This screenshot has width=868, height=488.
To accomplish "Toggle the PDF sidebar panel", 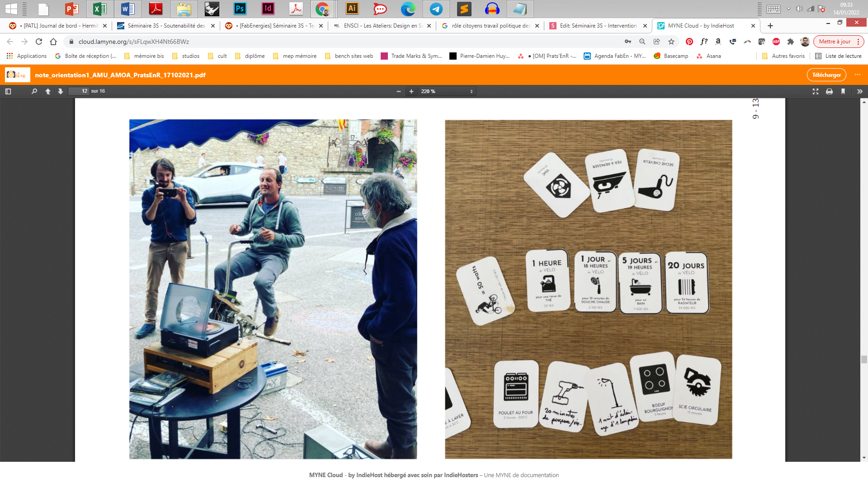I will [8, 91].
